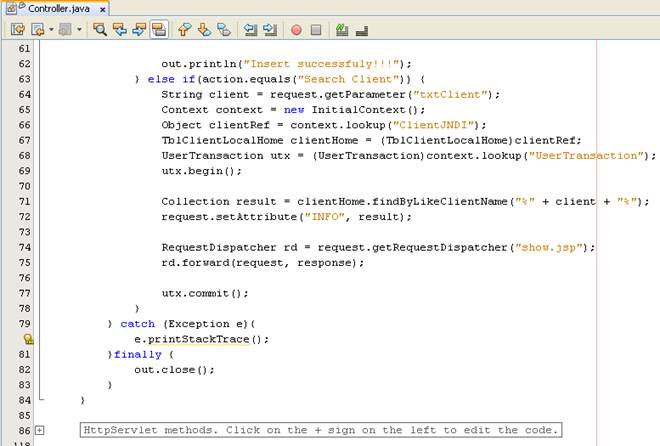The image size is (660, 446).
Task: Click the collapsed HttpServlet methods fold text
Action: pyautogui.click(x=321, y=430)
